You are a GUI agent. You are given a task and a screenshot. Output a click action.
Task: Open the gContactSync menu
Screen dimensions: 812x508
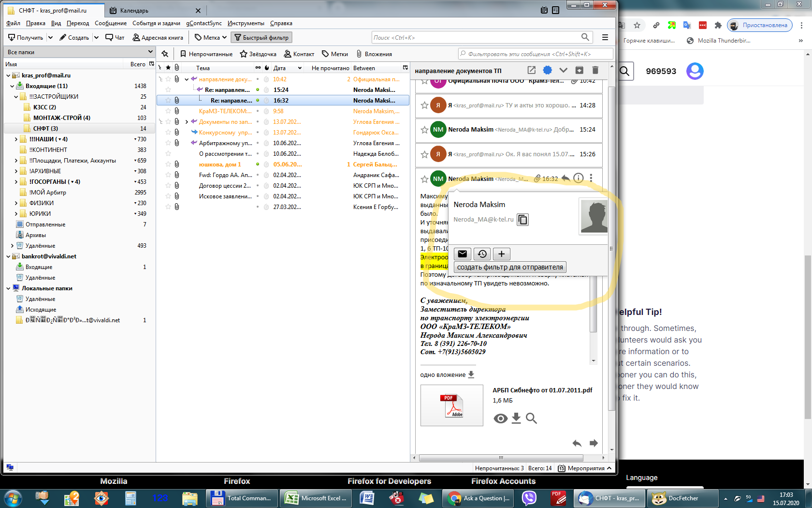204,23
